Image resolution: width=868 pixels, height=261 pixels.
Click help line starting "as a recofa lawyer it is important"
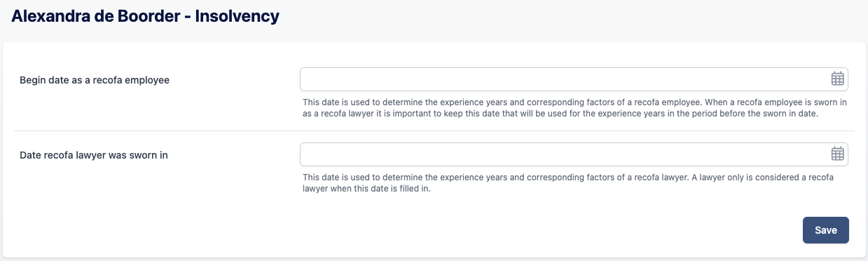560,113
